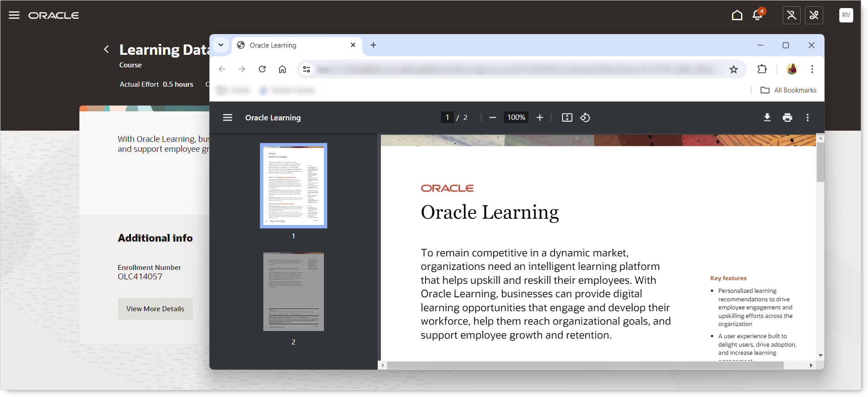Minimize the Chrome window
The height and width of the screenshot is (397, 868).
point(760,45)
